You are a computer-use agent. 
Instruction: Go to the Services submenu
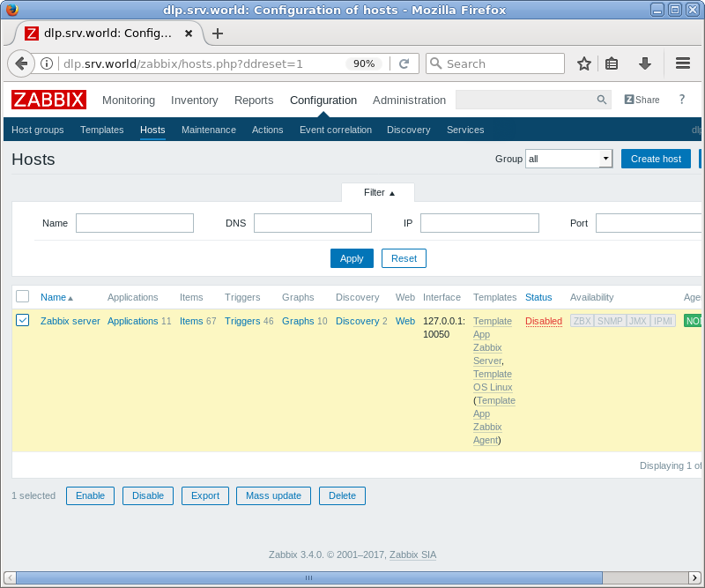point(465,130)
